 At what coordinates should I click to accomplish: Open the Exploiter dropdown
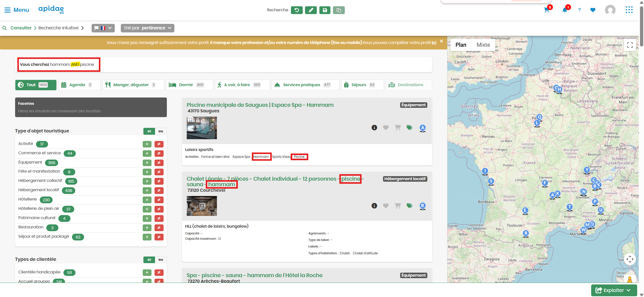(614, 290)
